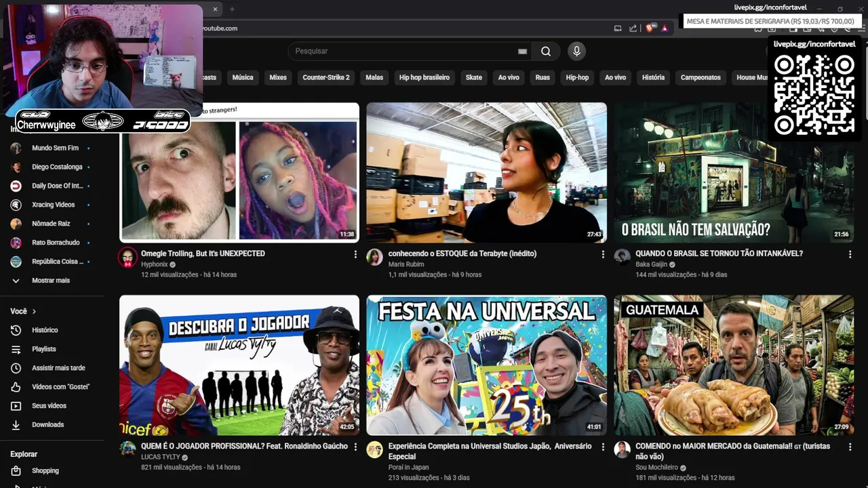Select the Campeonatos filter chip
Image resolution: width=868 pixels, height=488 pixels.
701,77
